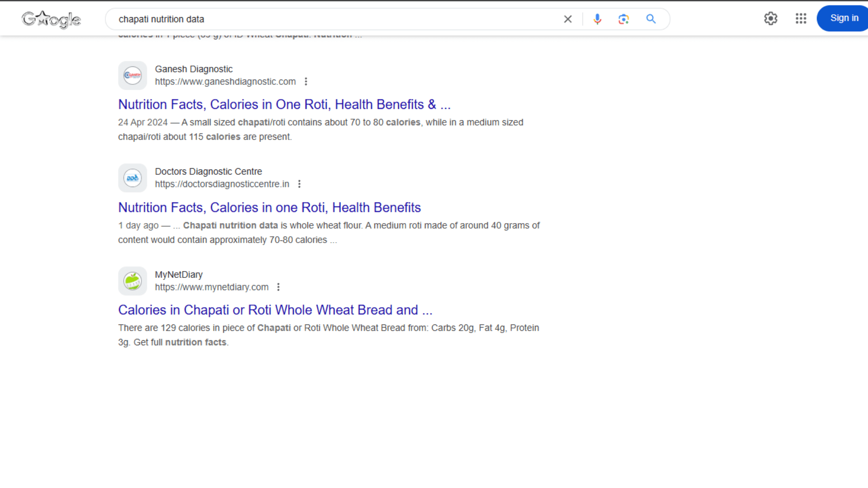Click the ganeshdiagnostic.com URL text
This screenshot has height=488, width=868.
(225, 82)
